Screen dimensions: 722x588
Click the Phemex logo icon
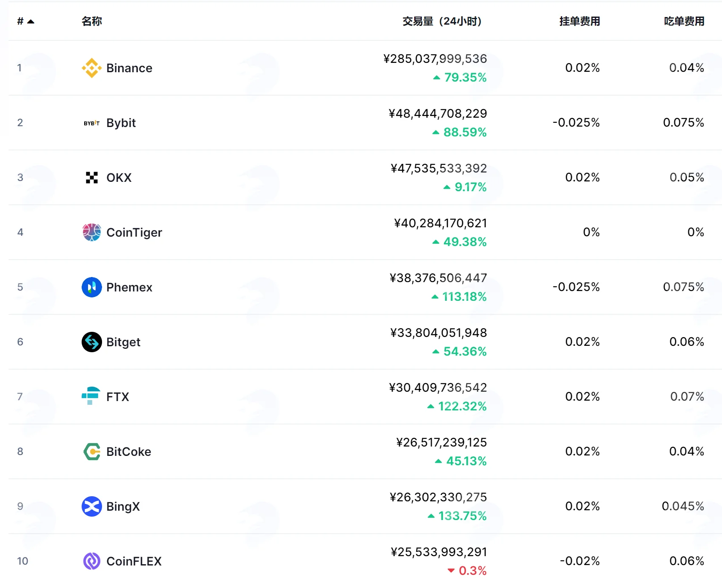pos(91,287)
